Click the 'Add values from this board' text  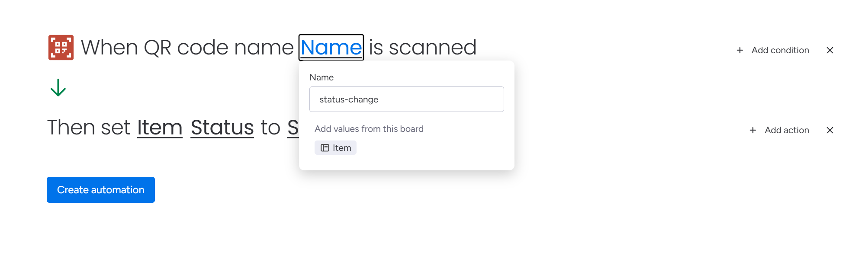pos(369,129)
